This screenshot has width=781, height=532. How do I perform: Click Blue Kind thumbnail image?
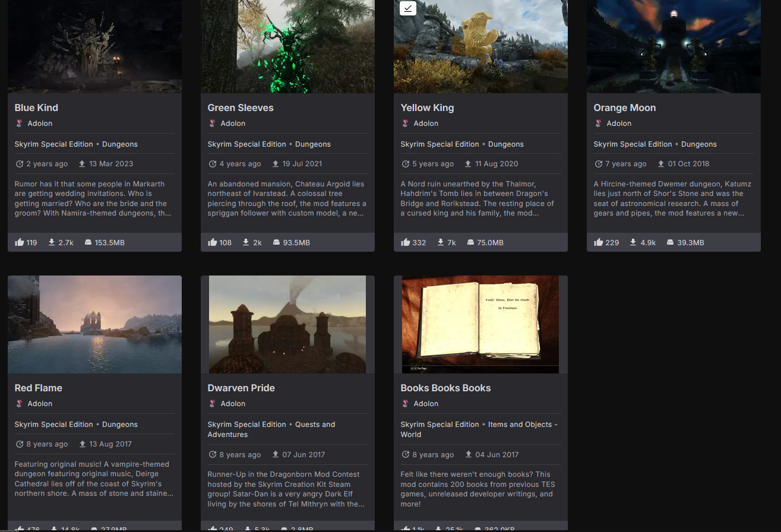coord(94,46)
